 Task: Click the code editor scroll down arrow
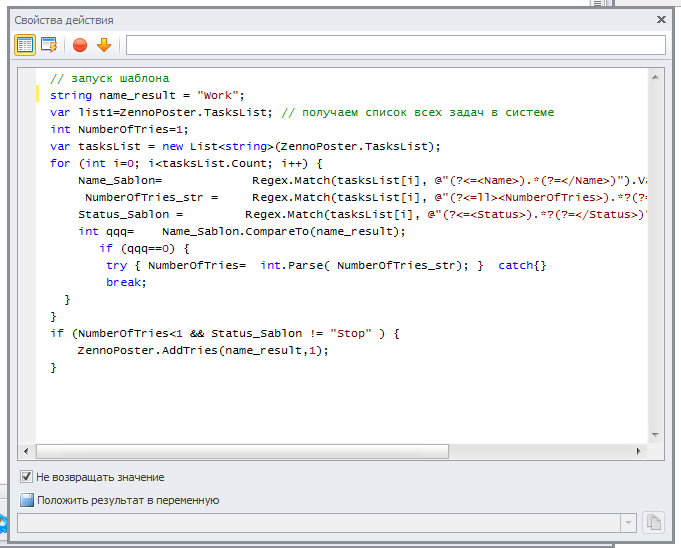pos(655,435)
